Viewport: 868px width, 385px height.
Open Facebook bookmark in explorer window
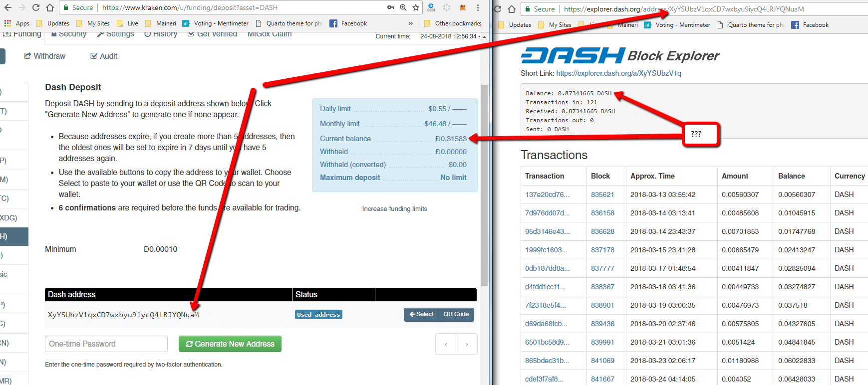[810, 25]
